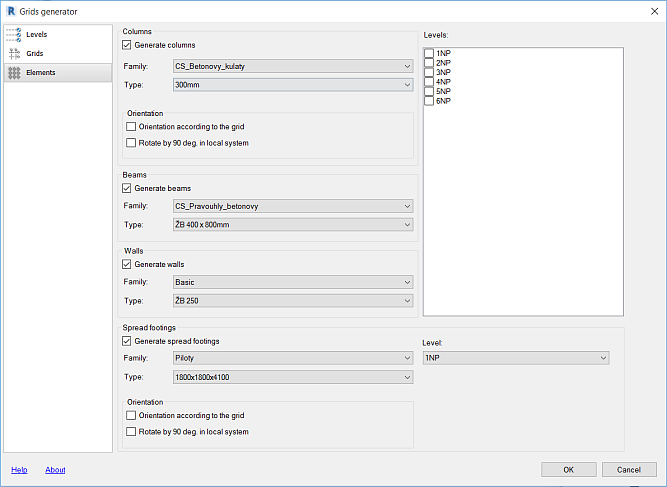Viewport: 667px width, 487px height.
Task: Select the Levels tab
Action: [x=36, y=34]
